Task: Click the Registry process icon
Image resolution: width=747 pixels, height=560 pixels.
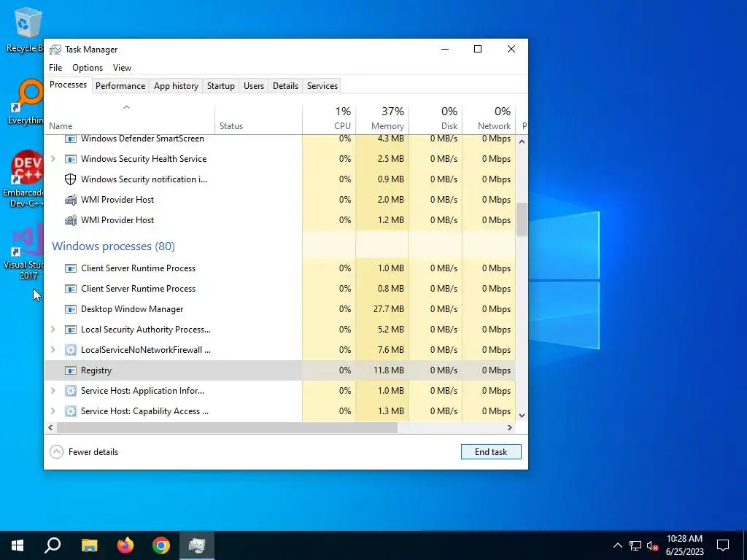Action: pos(71,371)
